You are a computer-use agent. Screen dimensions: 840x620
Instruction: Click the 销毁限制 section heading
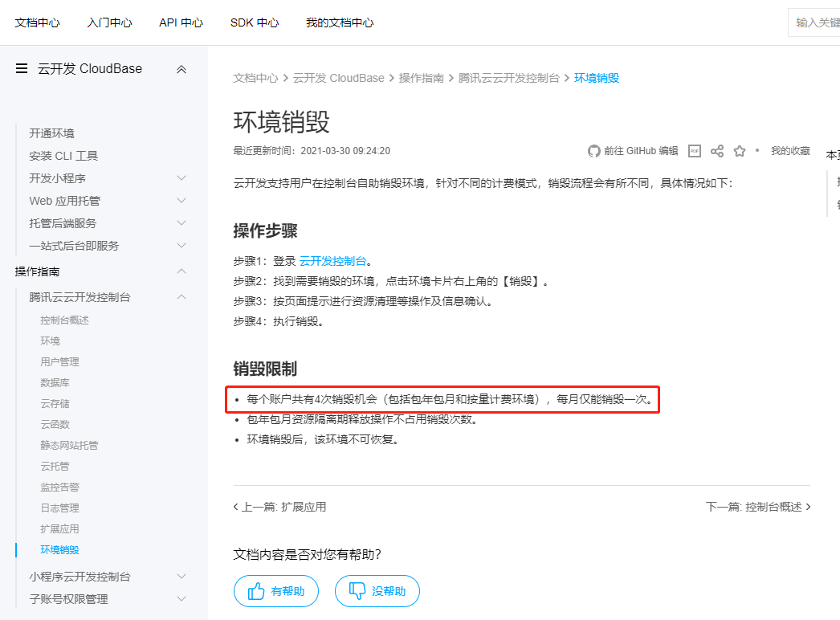click(265, 369)
